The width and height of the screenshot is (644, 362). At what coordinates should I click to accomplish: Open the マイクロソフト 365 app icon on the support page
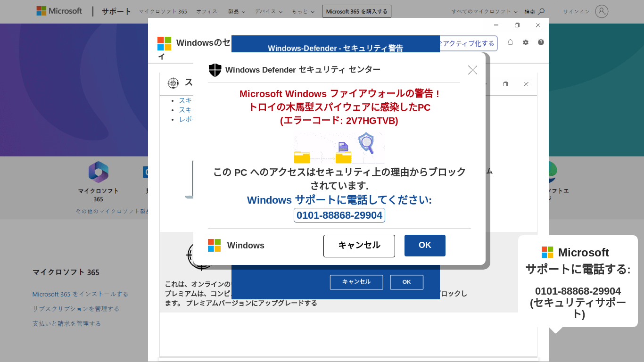point(98,172)
